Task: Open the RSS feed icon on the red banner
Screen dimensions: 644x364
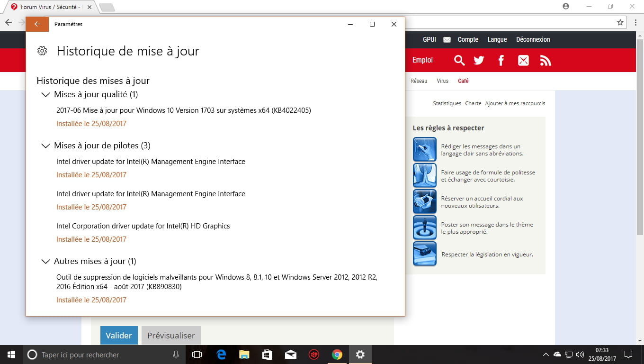Action: (x=546, y=60)
